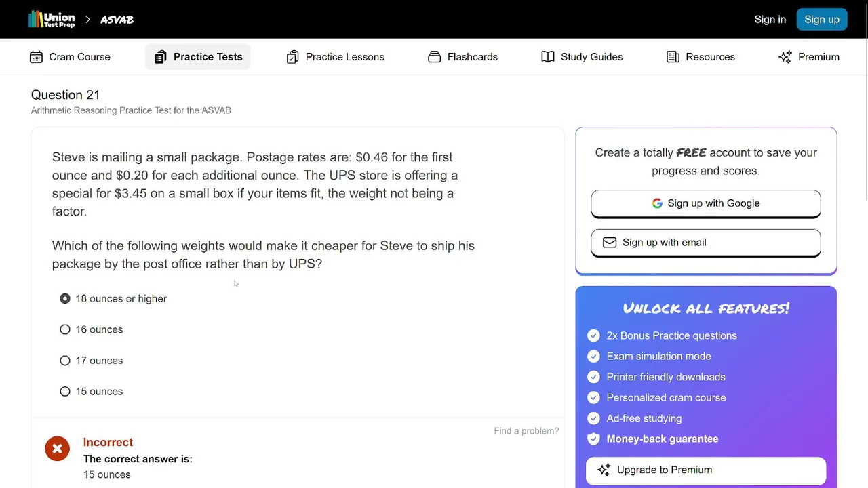Click the email envelope icon
The width and height of the screenshot is (868, 488).
[610, 243]
